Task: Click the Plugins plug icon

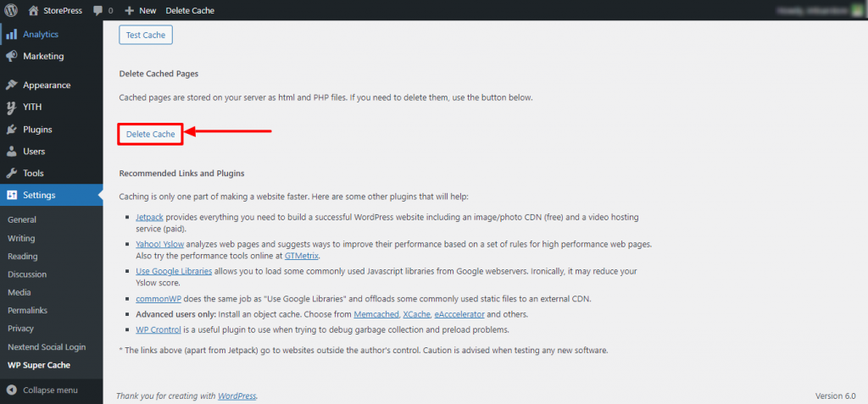Action: tap(11, 130)
